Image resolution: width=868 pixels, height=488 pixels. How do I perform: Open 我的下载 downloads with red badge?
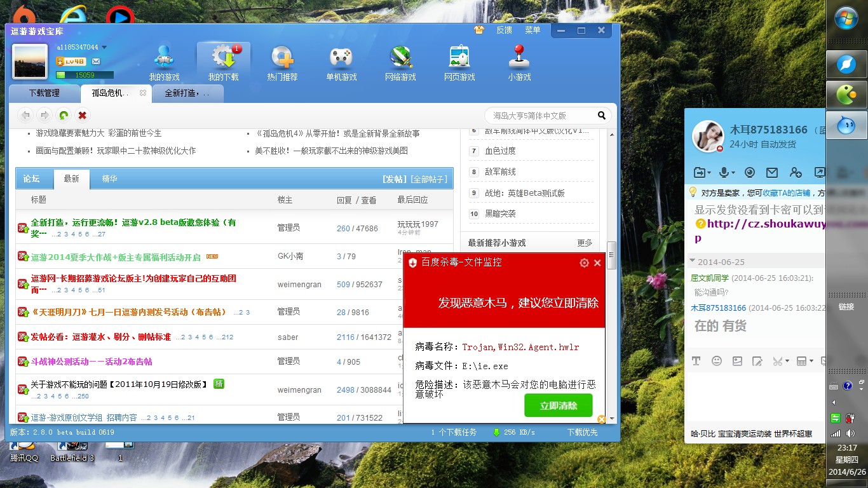(x=224, y=64)
